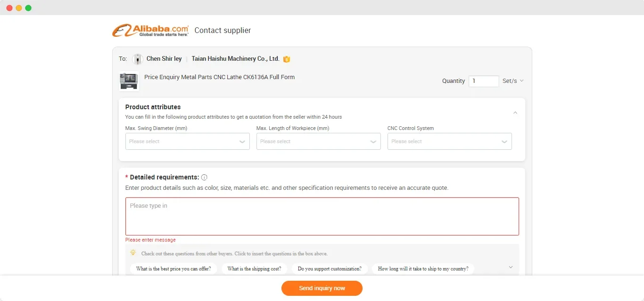Screen dimensions: 644x301
Task: Click the lightbulb suggestions icon
Action: pyautogui.click(x=133, y=253)
